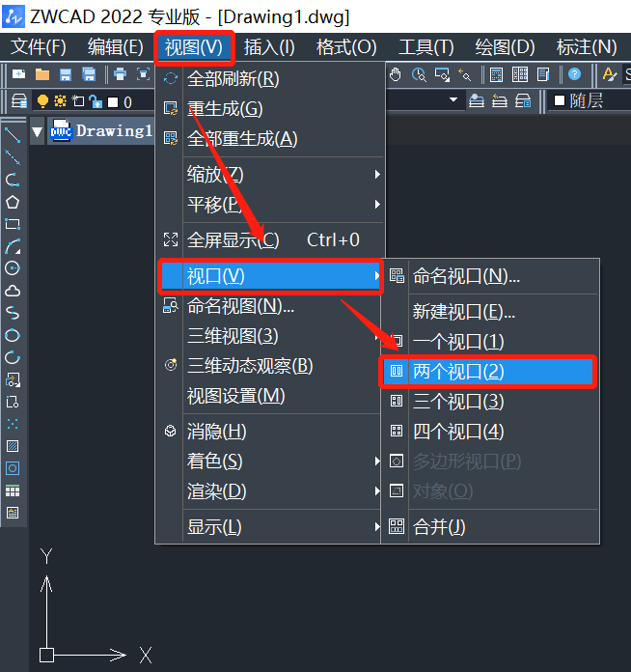Click the Print preview icon
The width and height of the screenshot is (631, 672).
[144, 74]
